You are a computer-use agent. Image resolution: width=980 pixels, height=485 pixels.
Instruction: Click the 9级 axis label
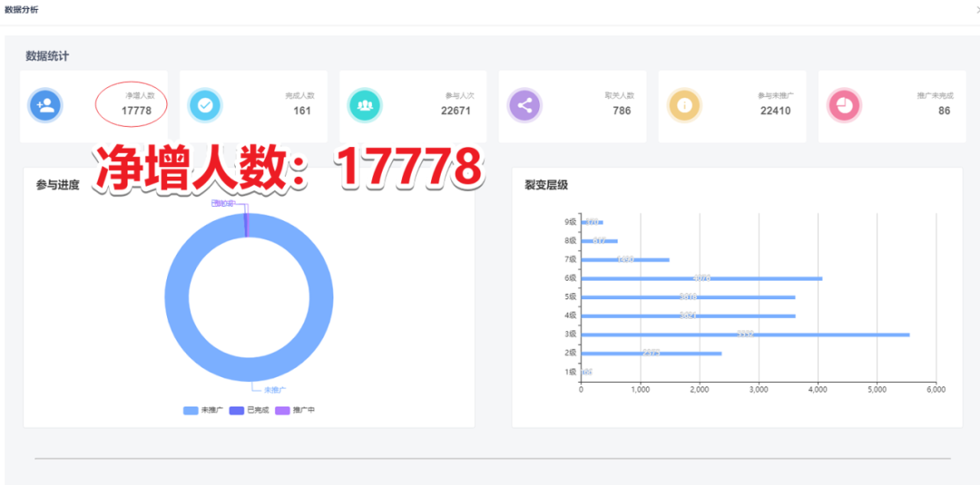point(570,222)
